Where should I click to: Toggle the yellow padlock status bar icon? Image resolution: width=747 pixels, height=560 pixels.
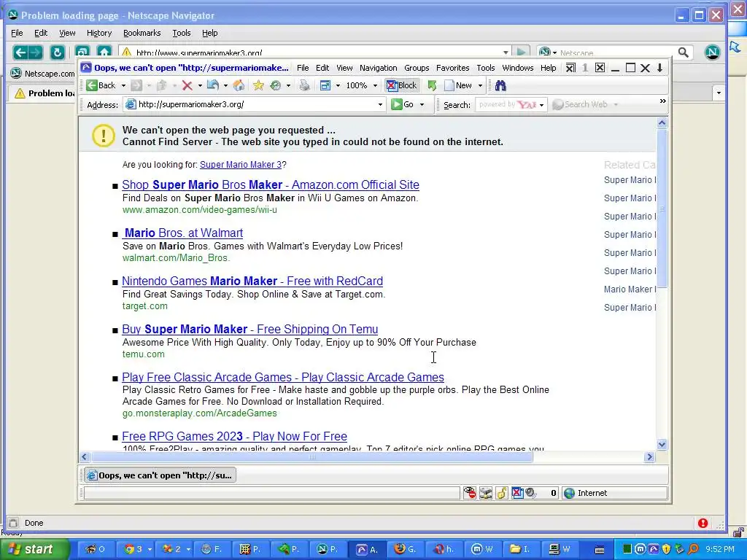point(501,493)
